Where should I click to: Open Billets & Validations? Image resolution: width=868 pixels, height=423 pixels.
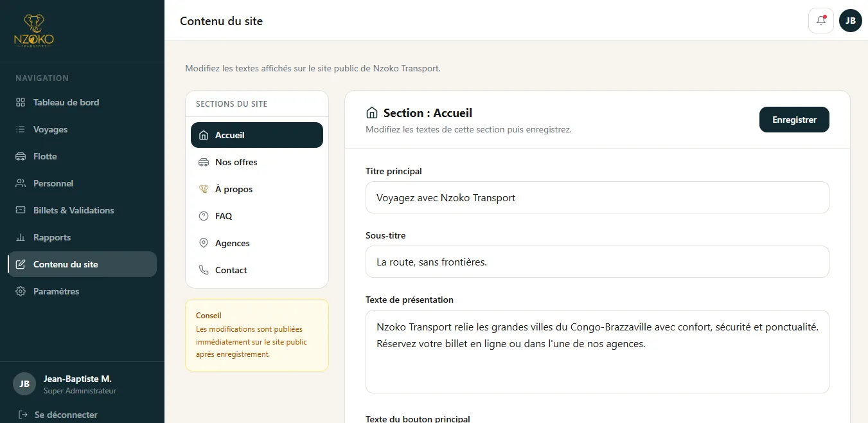[x=82, y=210]
